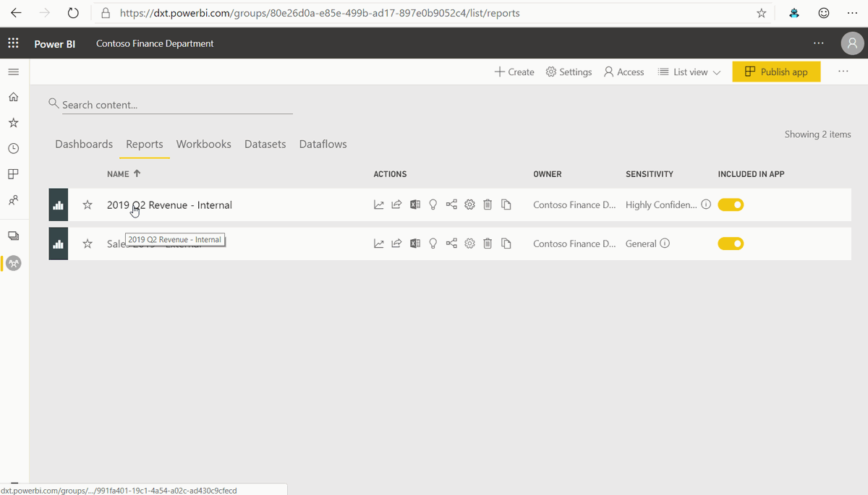Open Recent items in the sidebar

(13, 148)
